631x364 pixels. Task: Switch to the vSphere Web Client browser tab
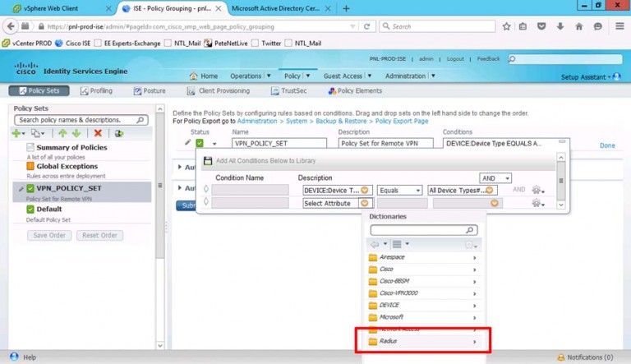point(62,8)
